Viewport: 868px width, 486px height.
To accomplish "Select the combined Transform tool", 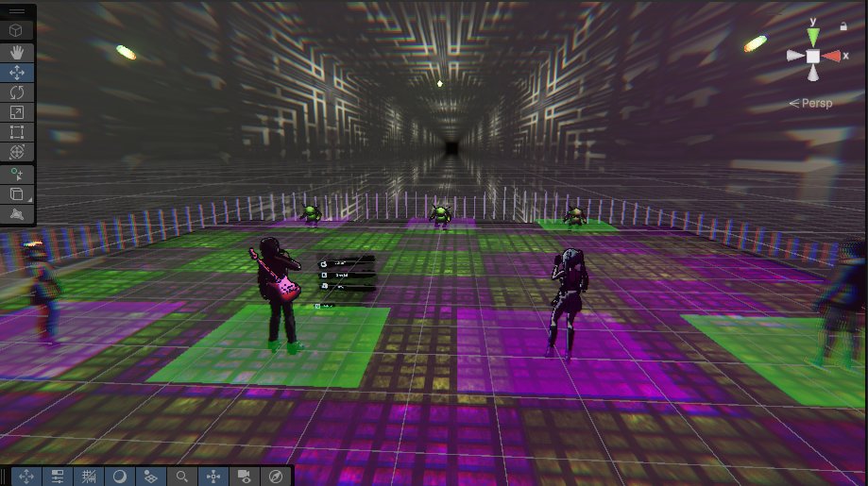I will point(17,152).
